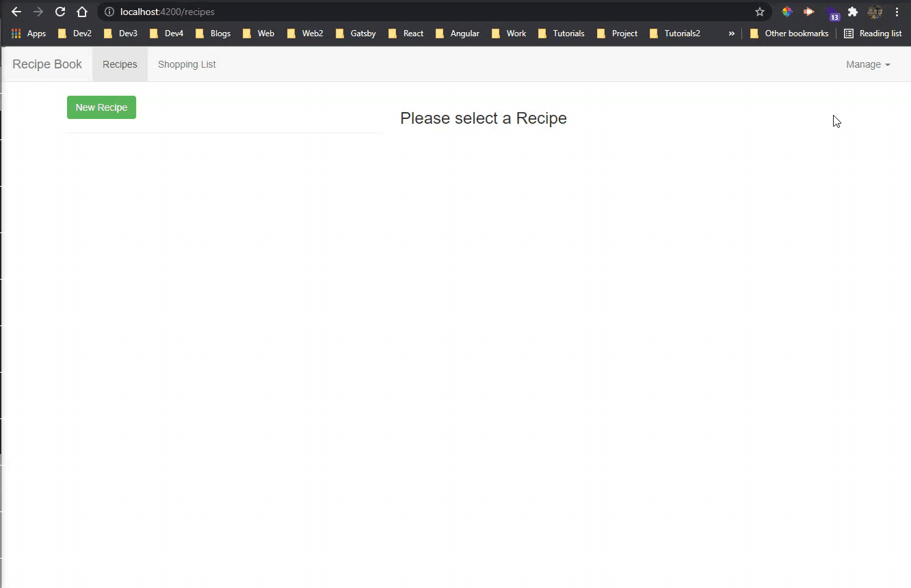
Task: Reload the page with refresh icon
Action: (60, 12)
